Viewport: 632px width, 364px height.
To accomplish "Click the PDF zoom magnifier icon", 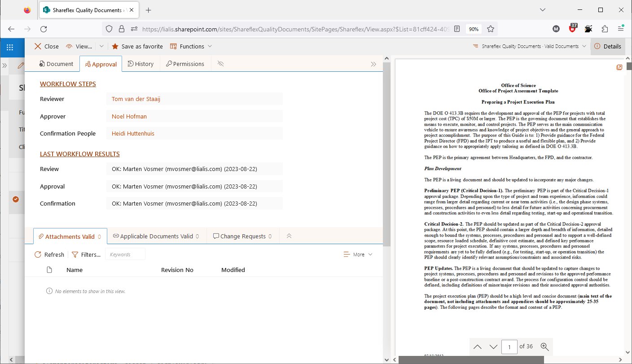I will pyautogui.click(x=544, y=346).
